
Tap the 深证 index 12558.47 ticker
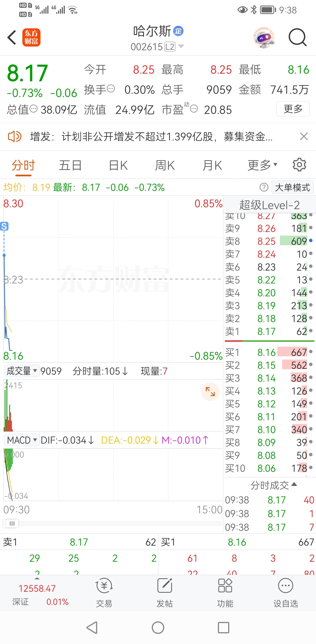(x=37, y=588)
